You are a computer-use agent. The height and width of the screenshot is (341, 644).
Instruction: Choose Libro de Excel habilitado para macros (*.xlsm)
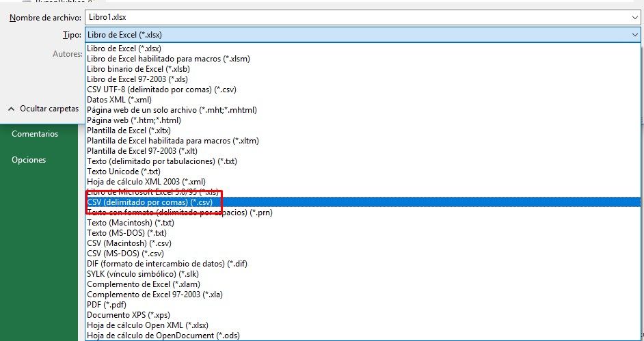(362, 59)
